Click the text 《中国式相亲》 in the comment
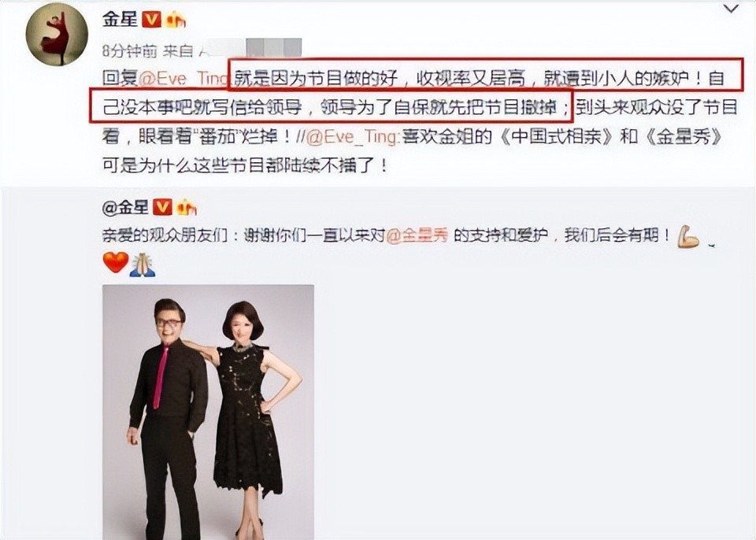 557,138
